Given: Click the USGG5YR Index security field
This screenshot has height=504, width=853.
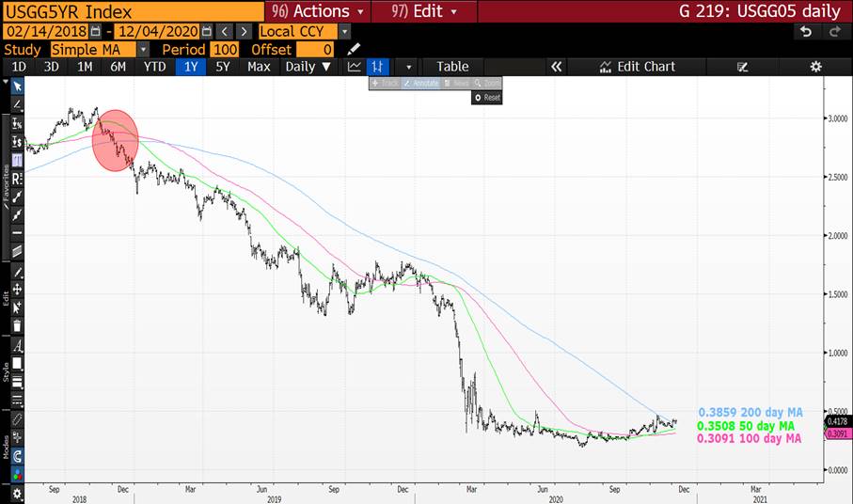Looking at the screenshot, I should pos(133,11).
